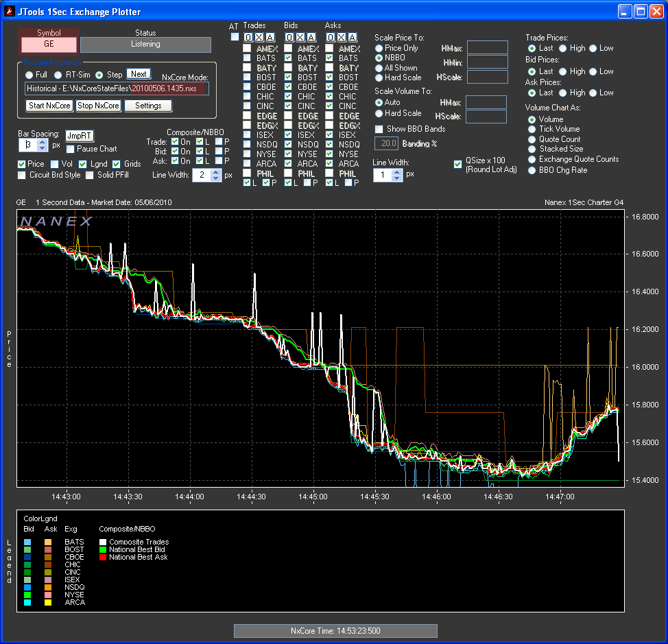Image resolution: width=668 pixels, height=644 pixels.
Task: Select Step mode radio
Action: click(x=99, y=75)
